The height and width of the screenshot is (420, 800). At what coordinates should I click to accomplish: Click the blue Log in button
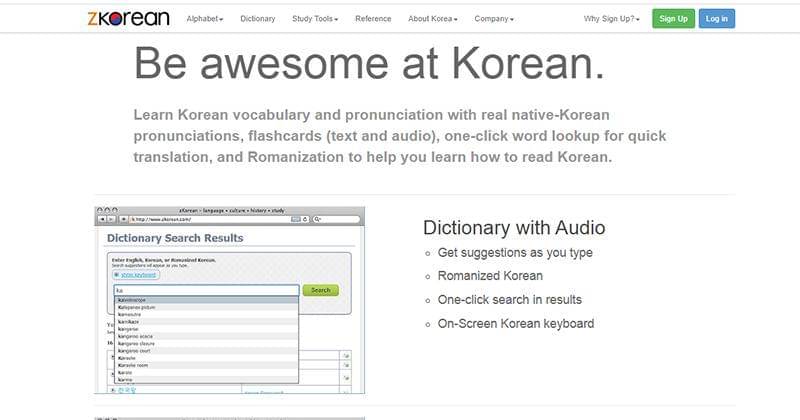[716, 18]
